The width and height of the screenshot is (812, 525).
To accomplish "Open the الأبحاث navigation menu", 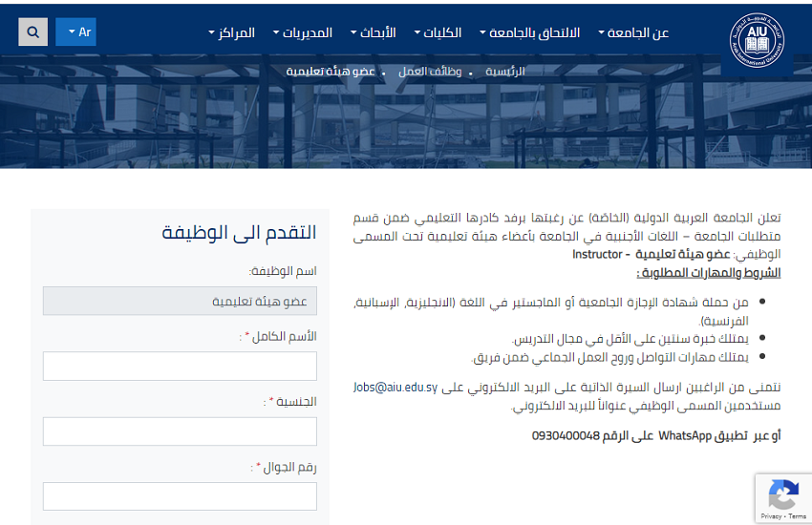I will (x=373, y=32).
